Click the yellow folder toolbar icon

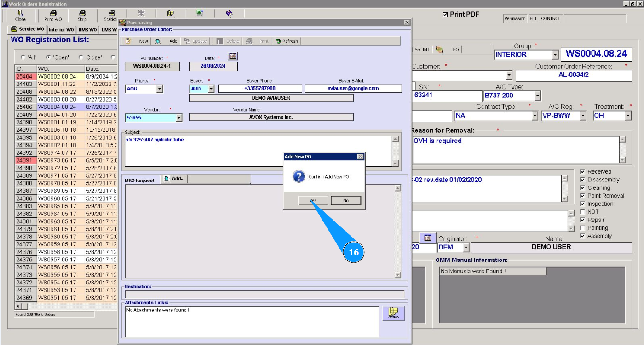tap(171, 13)
